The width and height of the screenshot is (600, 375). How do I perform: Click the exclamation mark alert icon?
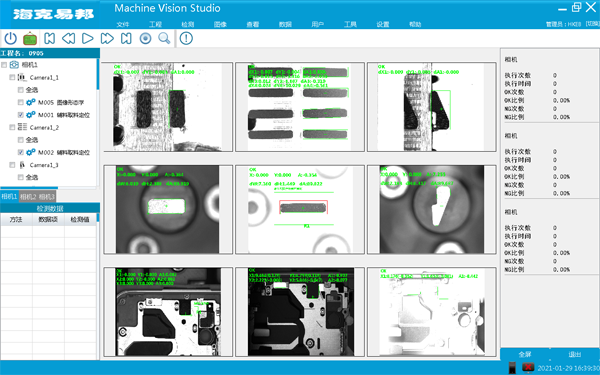tap(186, 38)
